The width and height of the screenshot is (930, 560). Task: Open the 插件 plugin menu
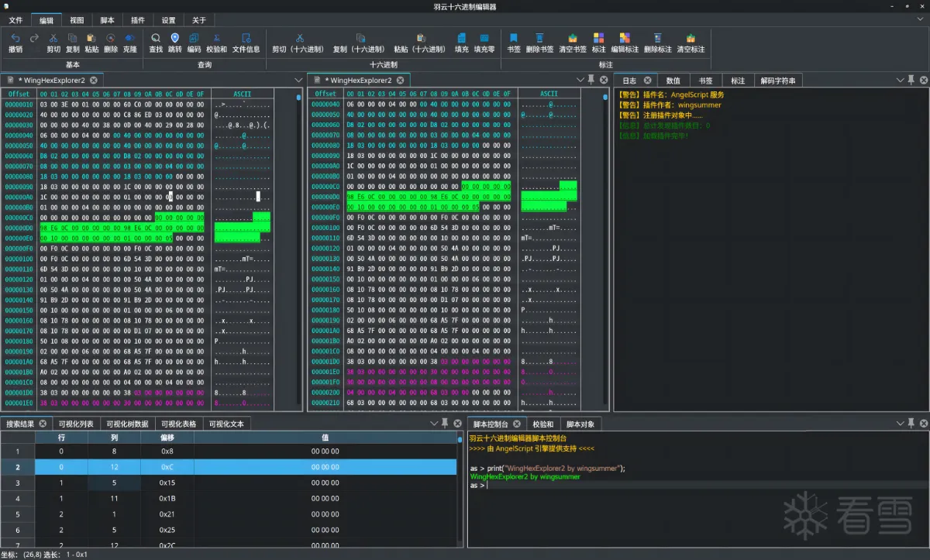tap(137, 19)
